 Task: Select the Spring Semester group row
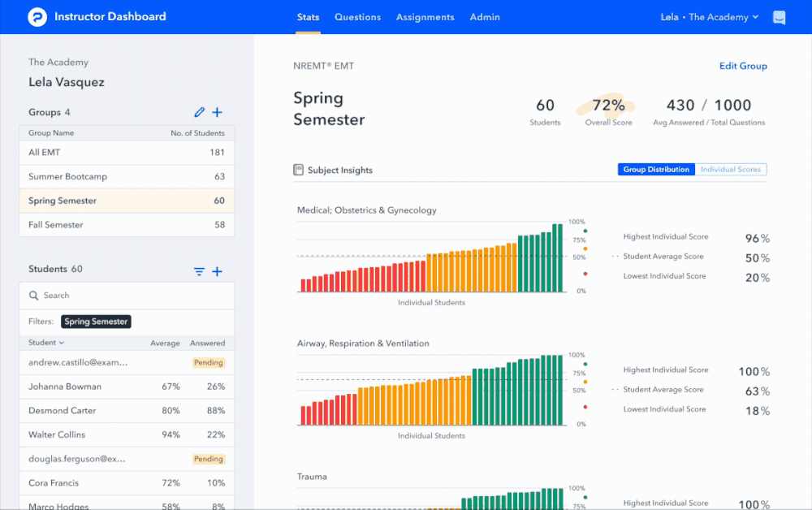(x=127, y=201)
